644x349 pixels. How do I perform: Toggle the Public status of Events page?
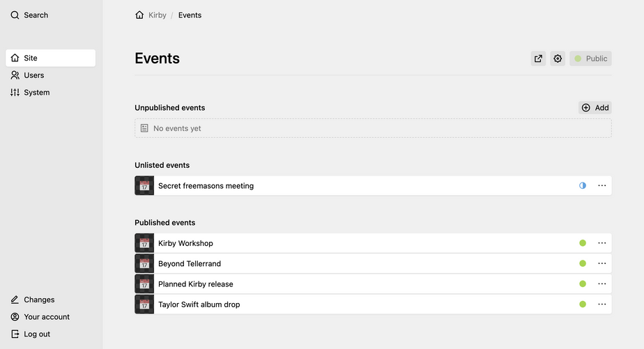click(590, 59)
